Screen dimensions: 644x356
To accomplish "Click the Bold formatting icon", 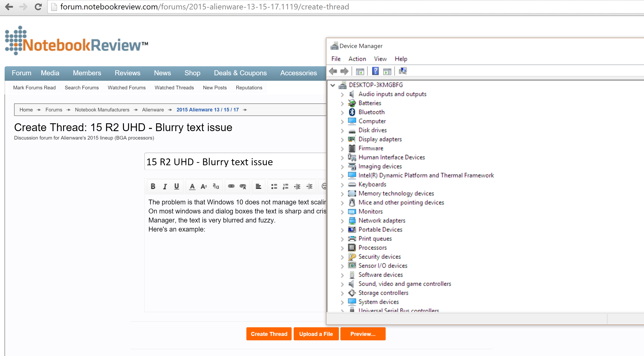I will pos(153,186).
